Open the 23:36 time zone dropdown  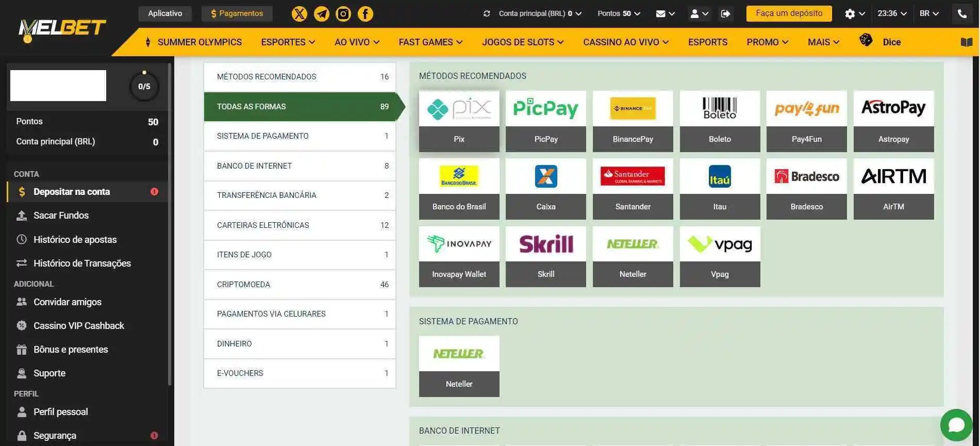[x=892, y=13]
